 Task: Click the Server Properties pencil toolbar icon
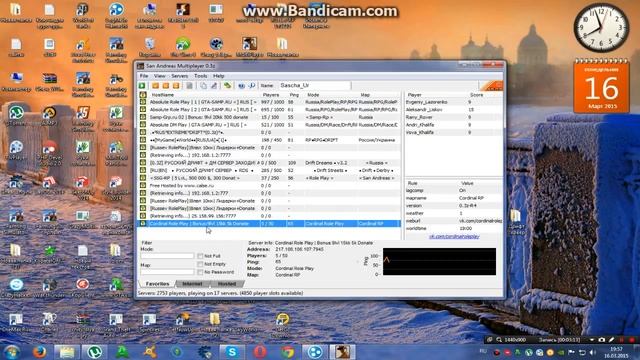[x=213, y=86]
